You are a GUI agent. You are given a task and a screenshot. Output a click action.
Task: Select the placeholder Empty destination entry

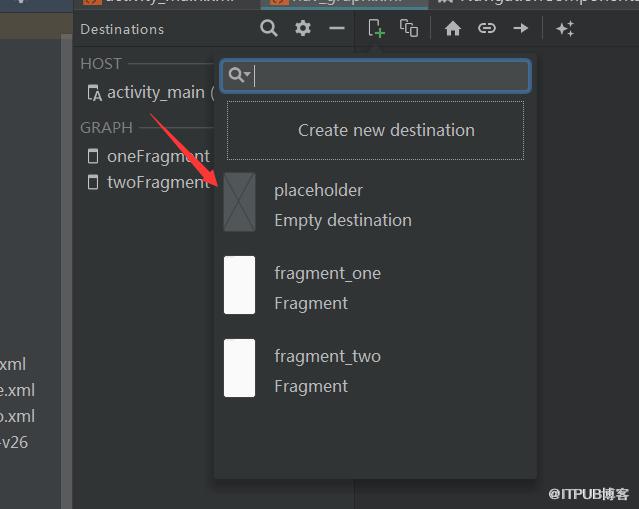coord(375,203)
